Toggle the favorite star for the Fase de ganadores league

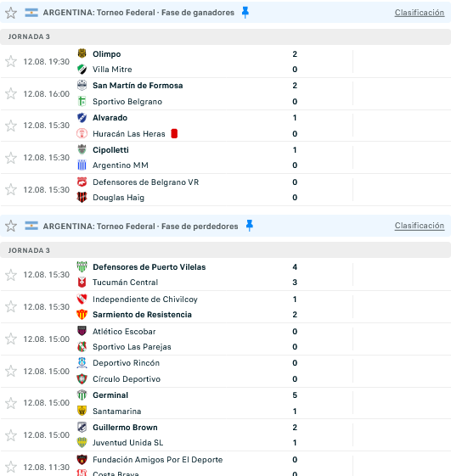pyautogui.click(x=11, y=13)
